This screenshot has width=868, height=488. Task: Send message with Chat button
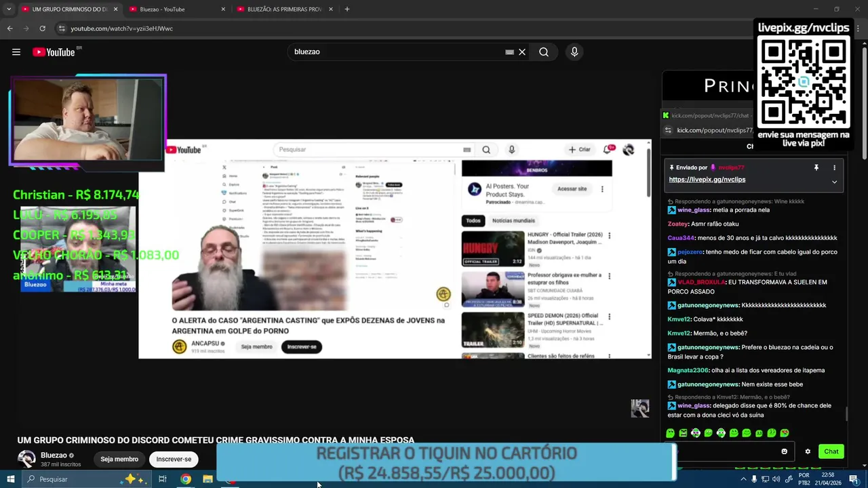[831, 451]
